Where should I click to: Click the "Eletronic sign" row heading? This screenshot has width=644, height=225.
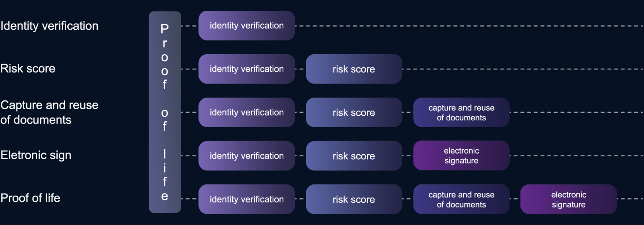click(36, 155)
